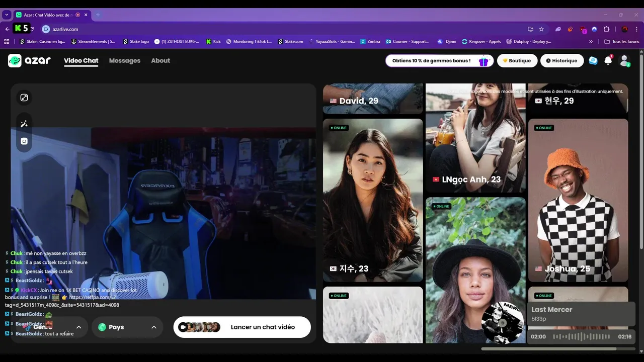This screenshot has width=644, height=362.
Task: Click the Last Mercer track title
Action: click(x=552, y=310)
